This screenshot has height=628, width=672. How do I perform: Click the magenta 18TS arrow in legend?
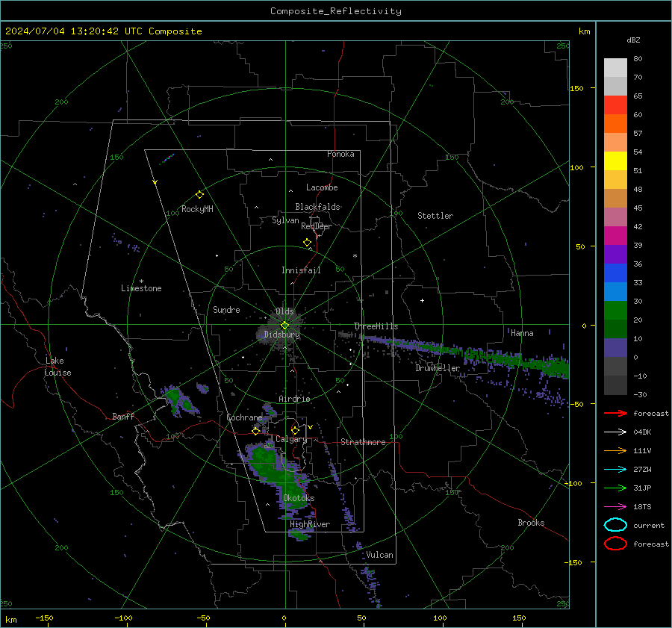615,507
